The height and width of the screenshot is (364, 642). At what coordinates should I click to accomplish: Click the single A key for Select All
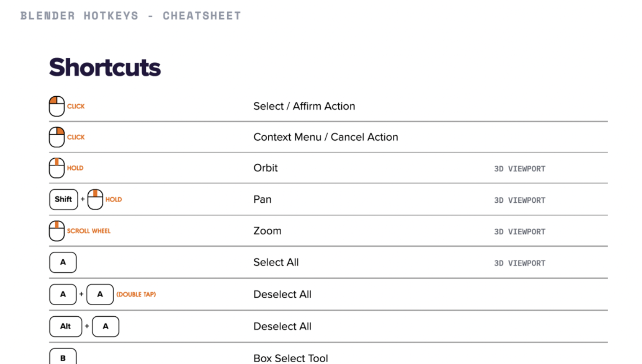[x=63, y=262]
